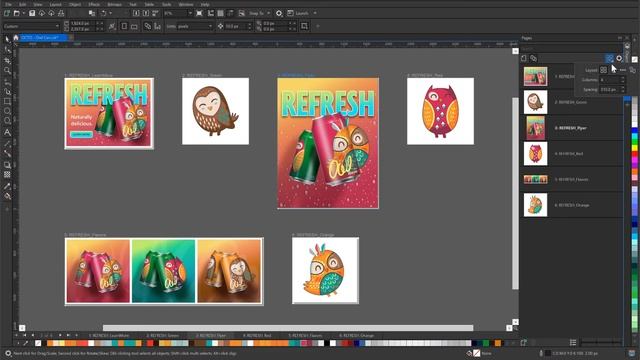The width and height of the screenshot is (640, 360).
Task: Open the Window menu
Action: pyautogui.click(x=186, y=4)
